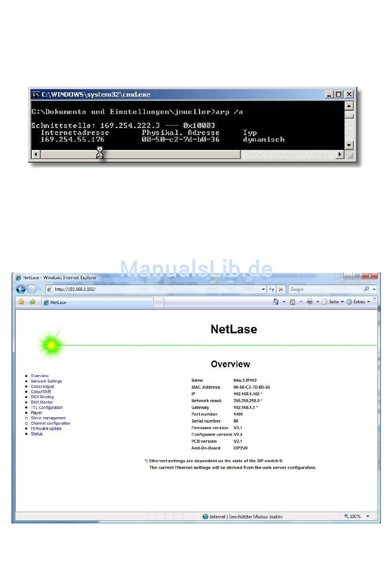The width and height of the screenshot is (392, 582).
Task: Go to the Firmware update page
Action: [46, 429]
